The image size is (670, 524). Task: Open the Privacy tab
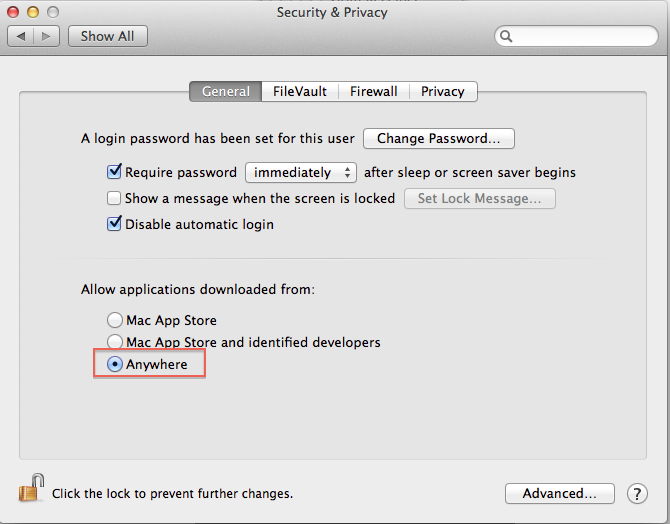(x=442, y=91)
